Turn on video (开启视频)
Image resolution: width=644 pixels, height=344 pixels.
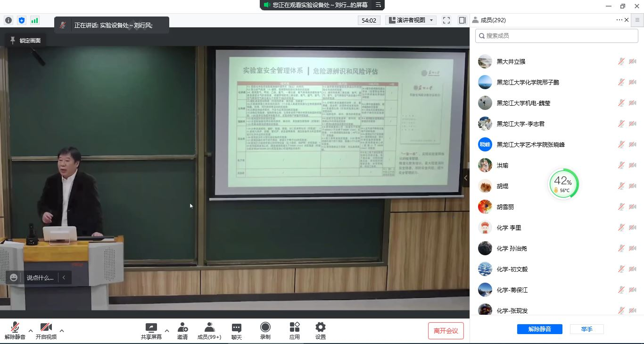point(46,330)
